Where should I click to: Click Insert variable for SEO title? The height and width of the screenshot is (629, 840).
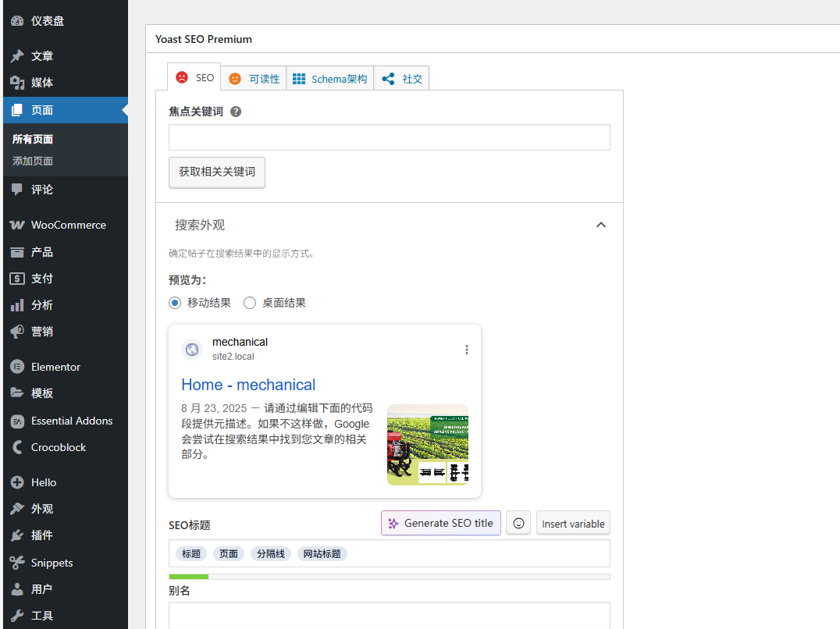pos(573,524)
